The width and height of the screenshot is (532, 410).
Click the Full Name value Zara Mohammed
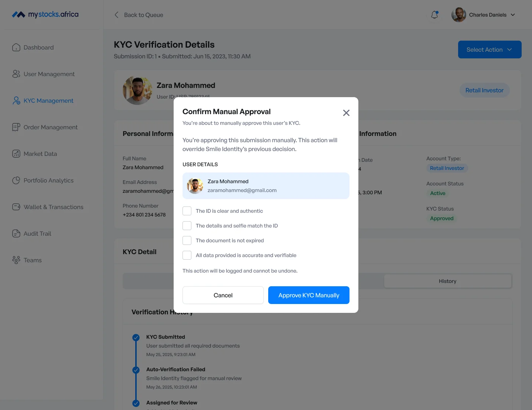pyautogui.click(x=143, y=167)
